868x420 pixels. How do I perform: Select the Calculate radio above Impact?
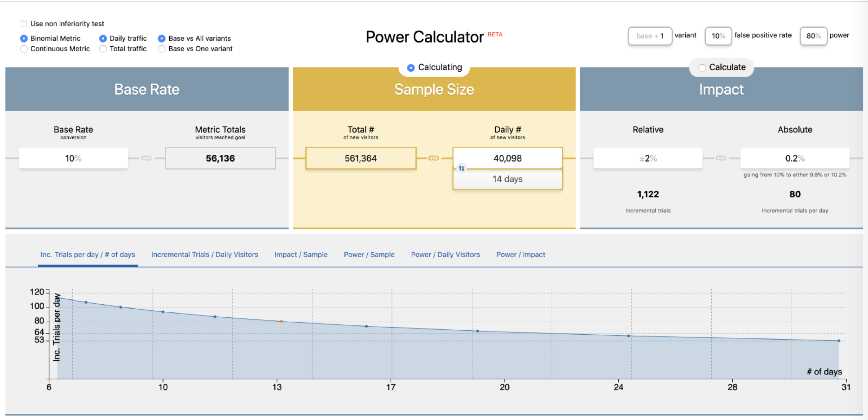click(x=702, y=67)
